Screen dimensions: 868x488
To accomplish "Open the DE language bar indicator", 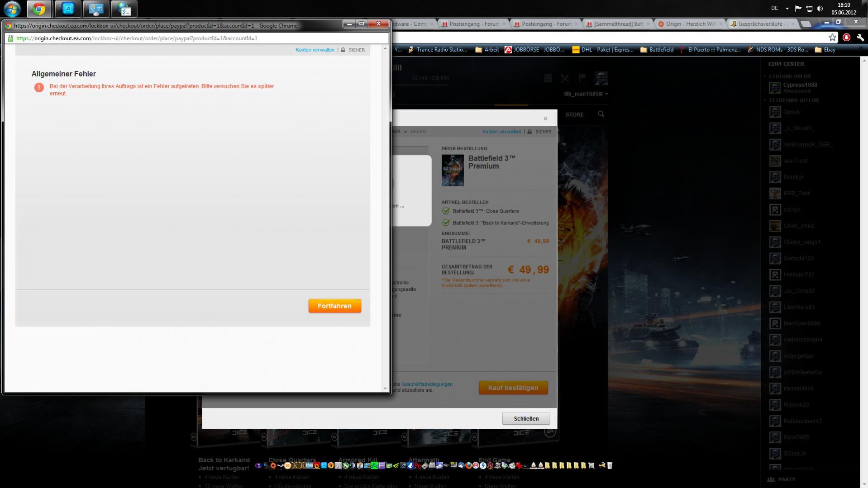I will point(775,8).
